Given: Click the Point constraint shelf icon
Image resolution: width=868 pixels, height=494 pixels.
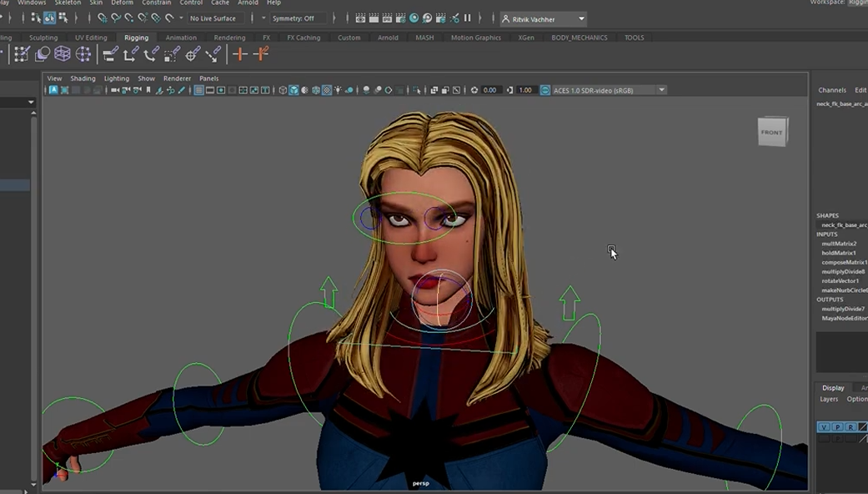Looking at the screenshot, I should tap(131, 53).
